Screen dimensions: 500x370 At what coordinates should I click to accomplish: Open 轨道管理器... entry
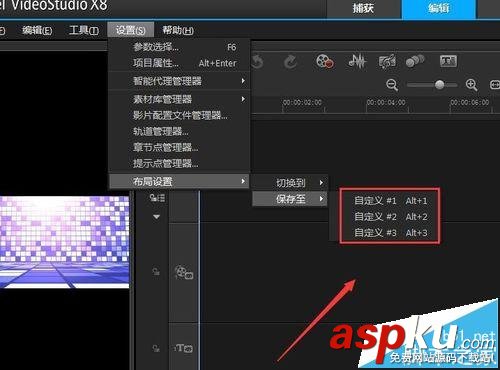(179, 131)
